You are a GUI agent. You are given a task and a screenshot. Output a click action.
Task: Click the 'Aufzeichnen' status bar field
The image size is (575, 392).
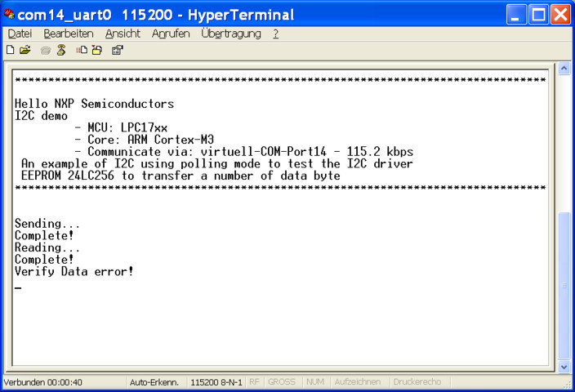tap(357, 381)
